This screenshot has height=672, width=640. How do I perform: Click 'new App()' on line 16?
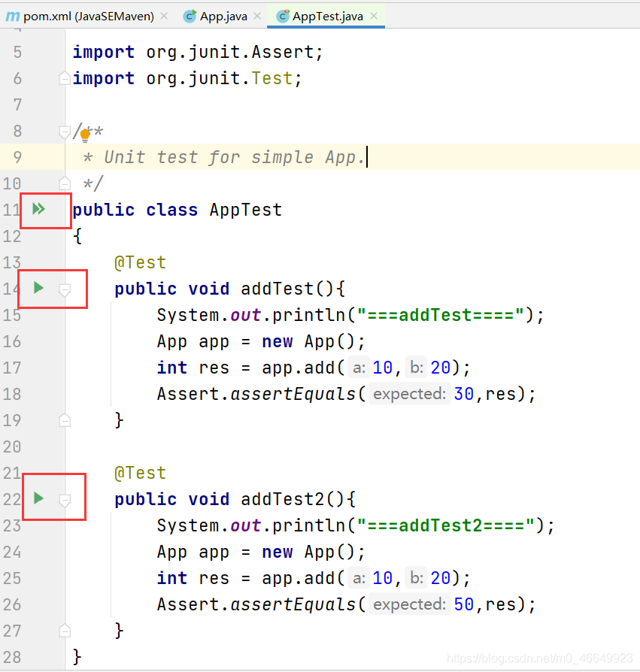pos(308,342)
